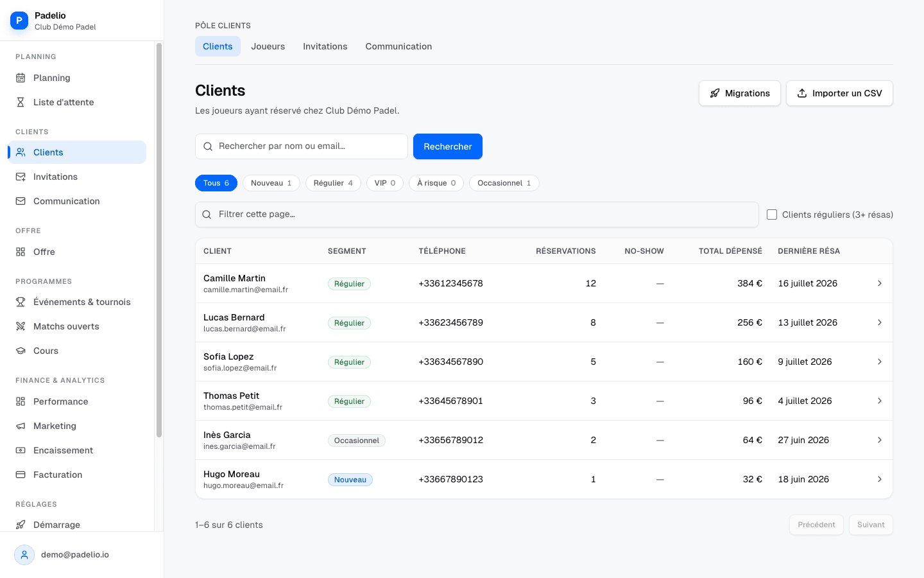Click the card icon beside Facturation
The image size is (924, 578).
click(21, 475)
